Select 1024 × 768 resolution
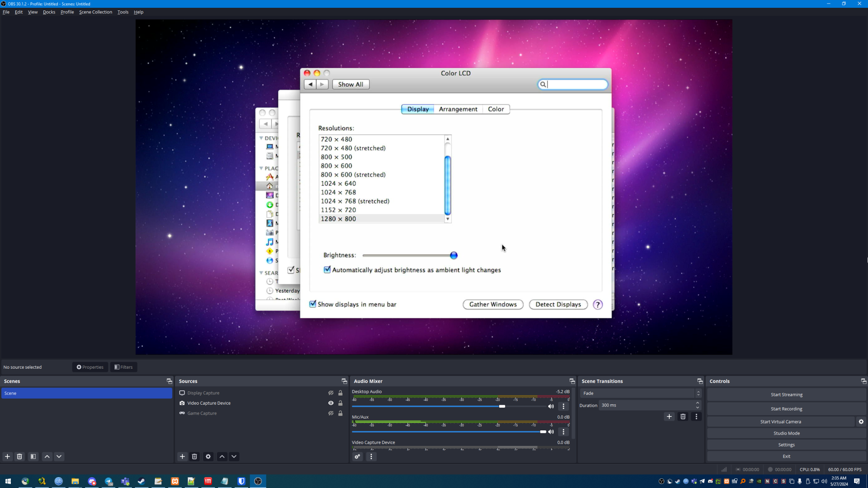868x488 pixels. click(338, 192)
